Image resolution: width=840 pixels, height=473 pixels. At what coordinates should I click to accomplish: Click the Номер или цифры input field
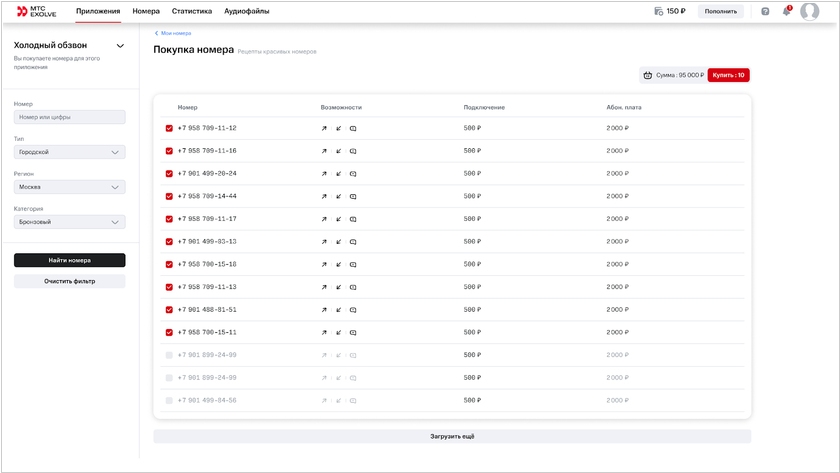[x=69, y=117]
